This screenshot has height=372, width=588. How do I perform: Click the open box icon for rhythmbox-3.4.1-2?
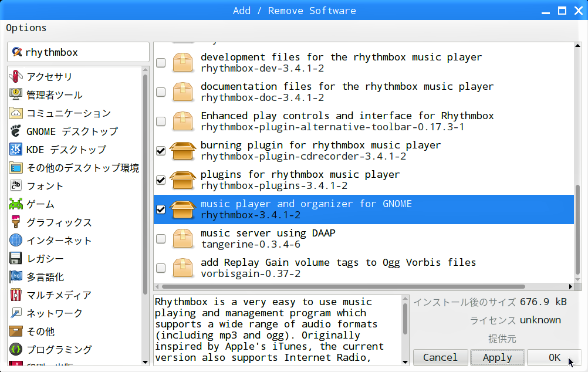pyautogui.click(x=183, y=209)
